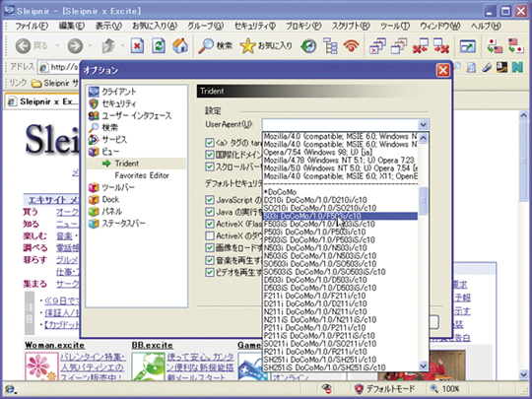Choose highlighted F503i DoCoMo entry
Screen dimensions: 532x399
click(340, 216)
